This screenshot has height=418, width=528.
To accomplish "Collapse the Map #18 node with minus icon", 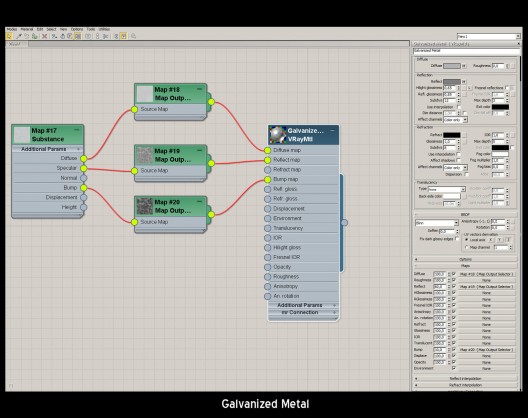I will pos(199,89).
